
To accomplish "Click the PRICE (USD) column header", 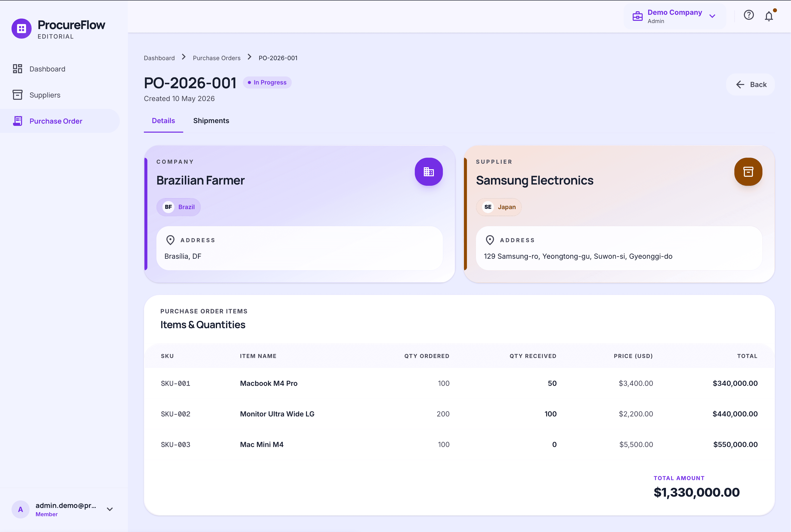I will click(633, 356).
